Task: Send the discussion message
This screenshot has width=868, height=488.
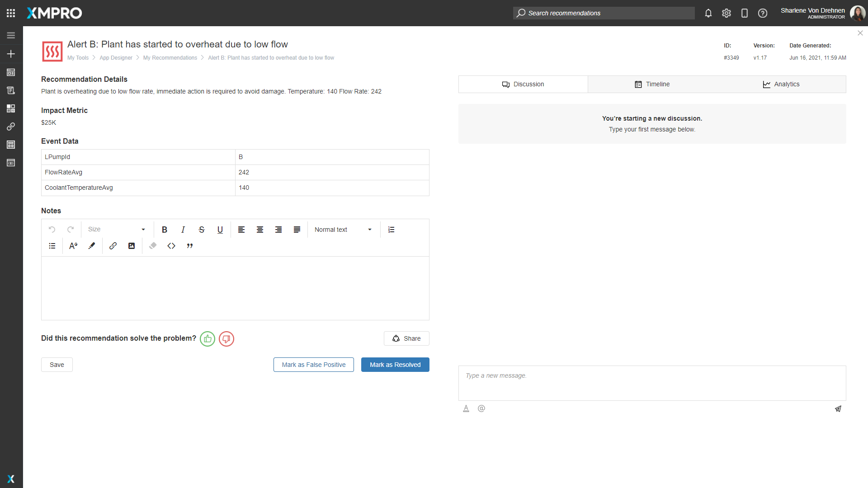Action: pos(838,408)
